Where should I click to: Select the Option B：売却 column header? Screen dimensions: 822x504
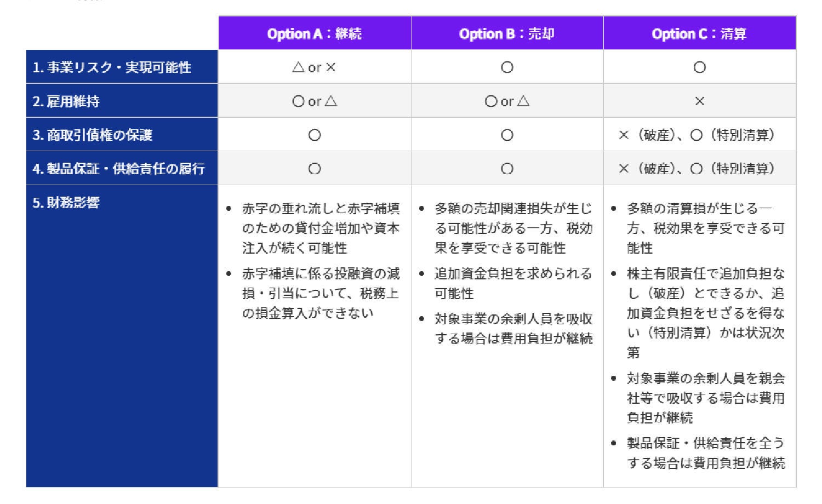point(506,33)
